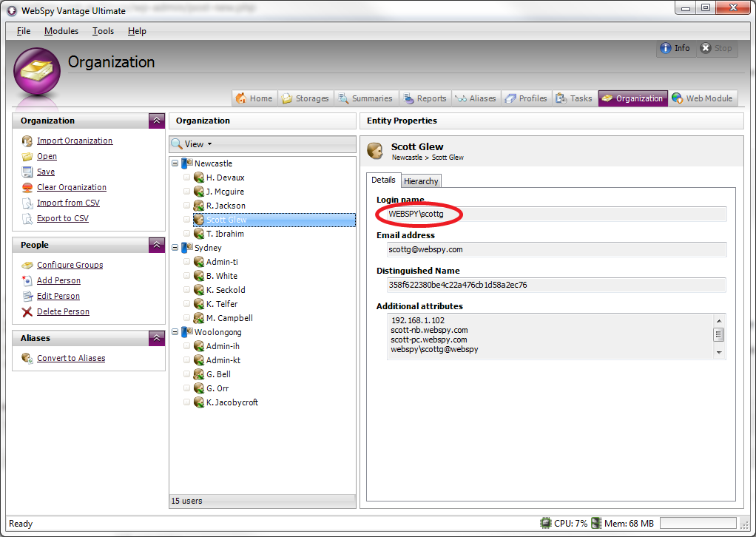Go to the Home tab

coord(254,98)
